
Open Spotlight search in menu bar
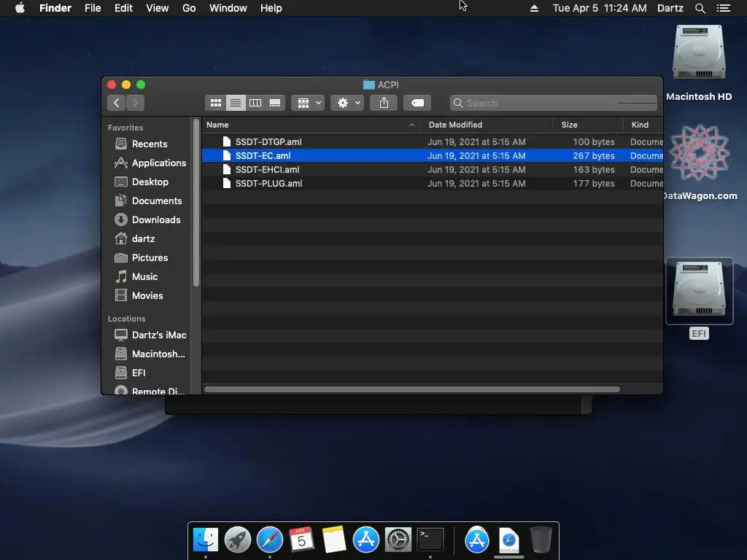tap(700, 8)
